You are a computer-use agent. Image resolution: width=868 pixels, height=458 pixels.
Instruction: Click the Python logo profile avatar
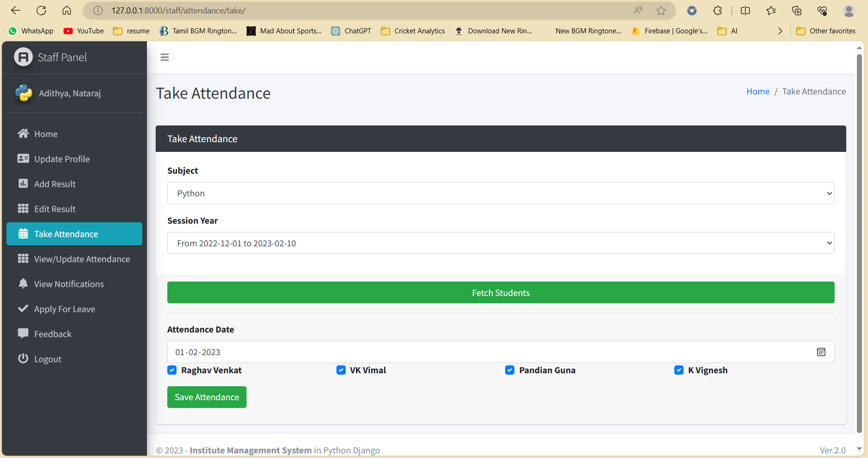[x=22, y=93]
